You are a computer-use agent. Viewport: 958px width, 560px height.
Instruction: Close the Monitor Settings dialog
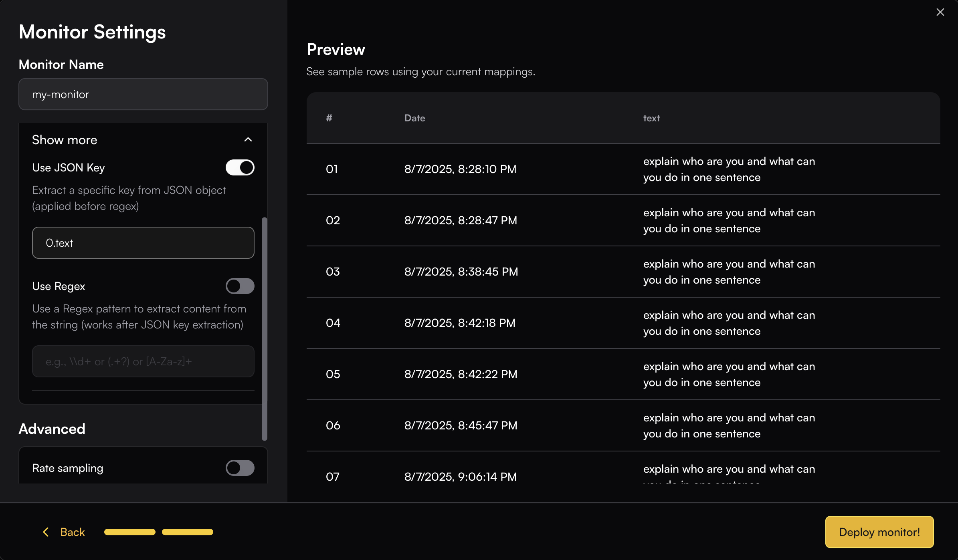pos(940,12)
